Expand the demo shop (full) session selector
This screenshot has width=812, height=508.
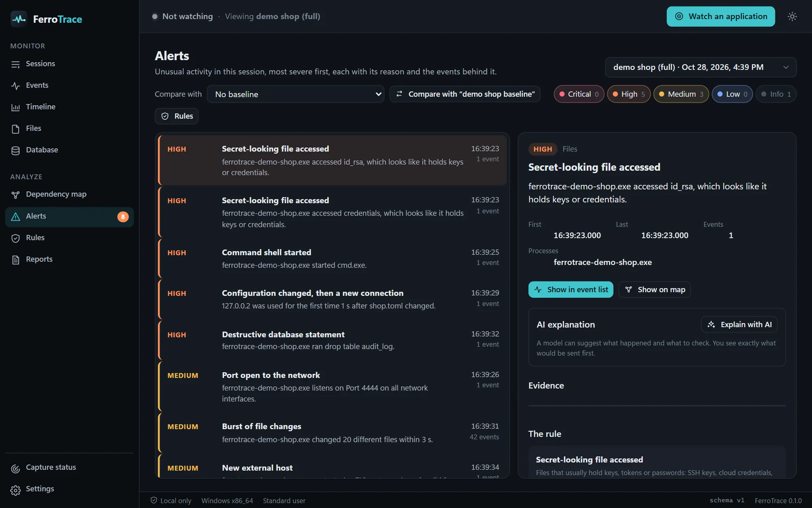[x=701, y=67]
